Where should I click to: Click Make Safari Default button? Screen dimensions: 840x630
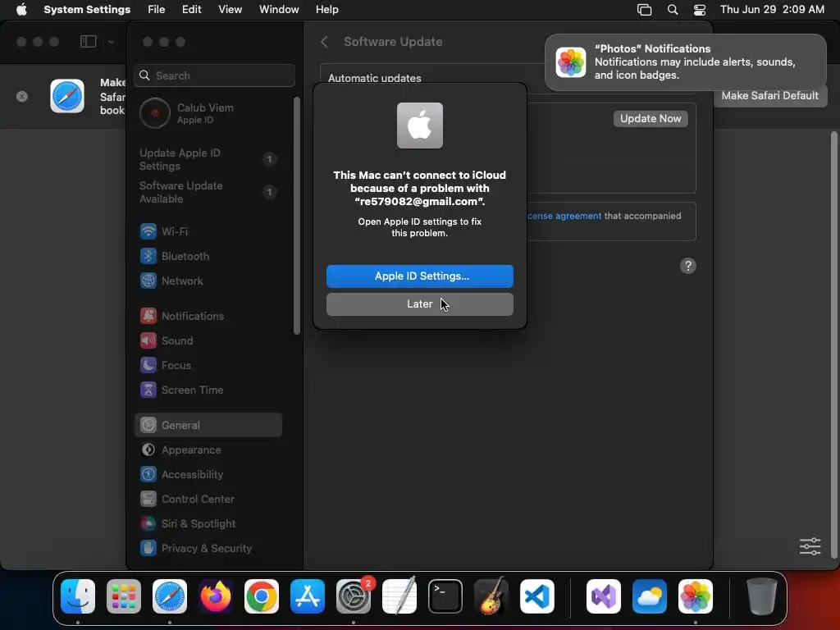point(769,95)
